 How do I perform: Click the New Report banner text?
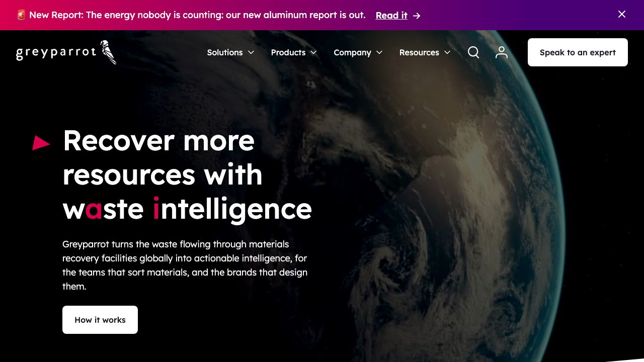[x=197, y=15]
